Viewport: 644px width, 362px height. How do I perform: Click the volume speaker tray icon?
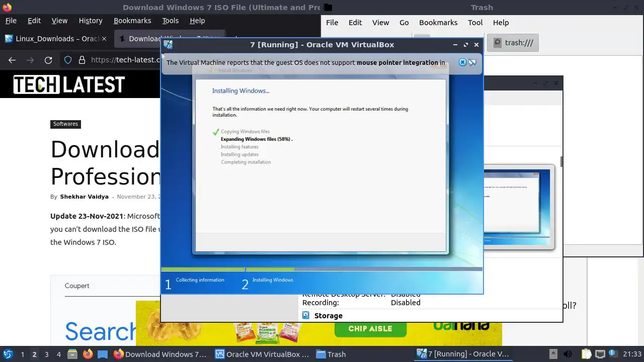tap(568, 354)
